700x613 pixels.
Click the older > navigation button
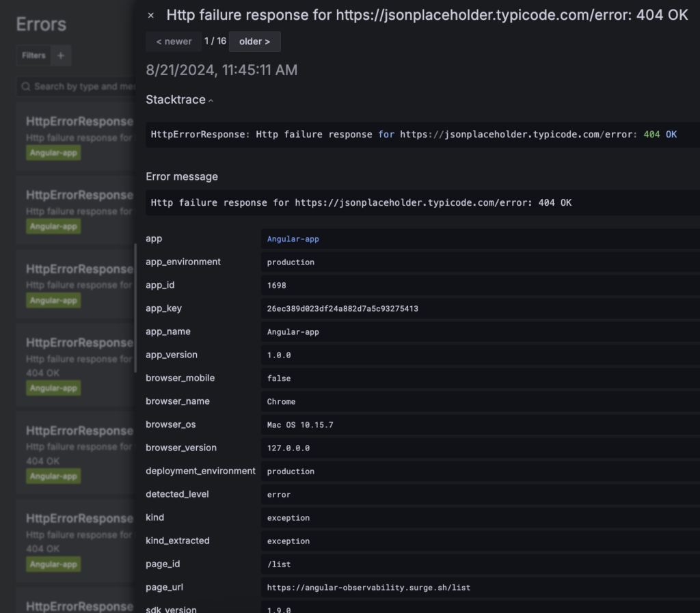pos(254,41)
